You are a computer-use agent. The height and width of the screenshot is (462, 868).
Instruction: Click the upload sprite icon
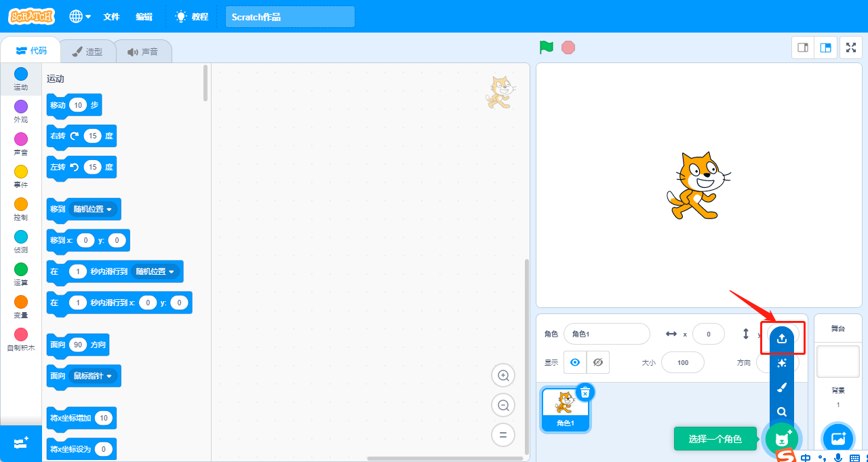[782, 339]
